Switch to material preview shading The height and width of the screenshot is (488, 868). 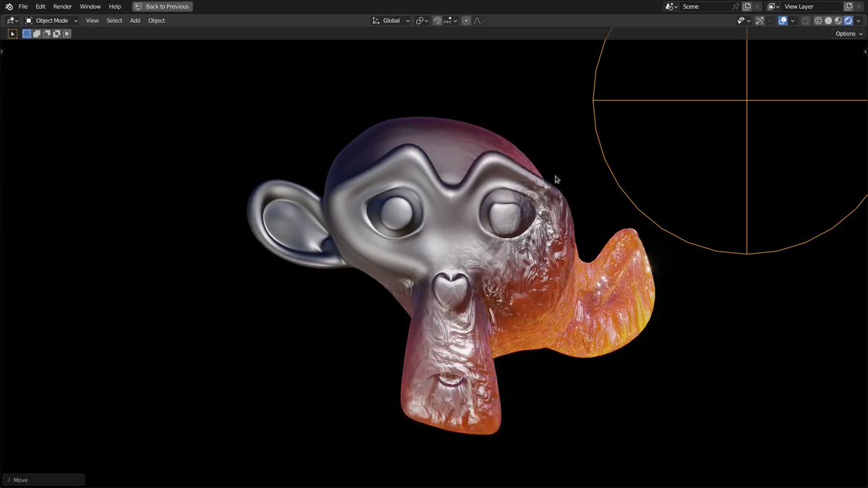click(838, 20)
